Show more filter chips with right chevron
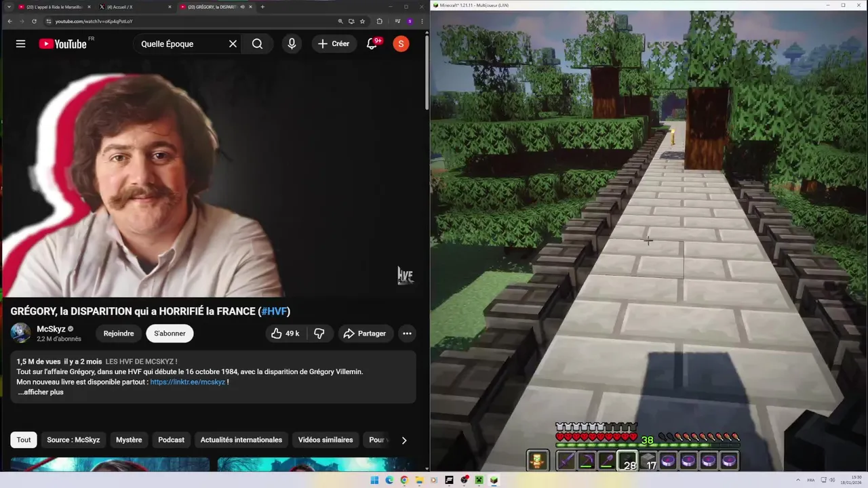This screenshot has width=868, height=488. point(404,440)
